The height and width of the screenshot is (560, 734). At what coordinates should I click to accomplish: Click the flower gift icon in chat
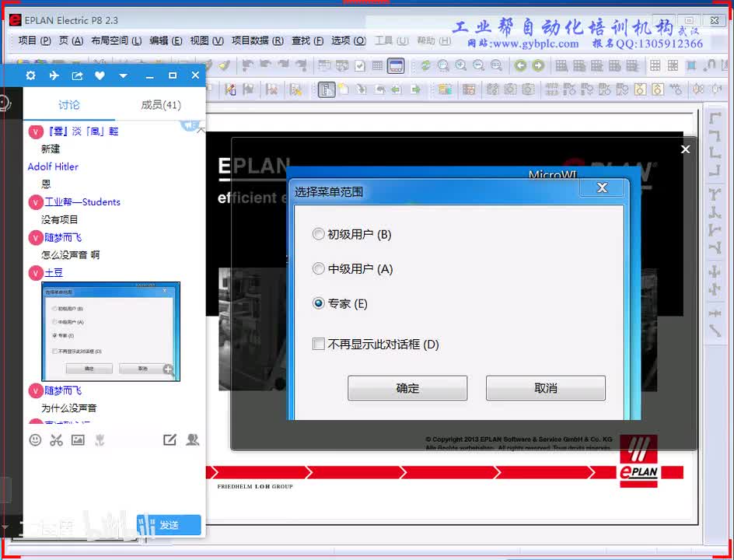click(x=100, y=439)
